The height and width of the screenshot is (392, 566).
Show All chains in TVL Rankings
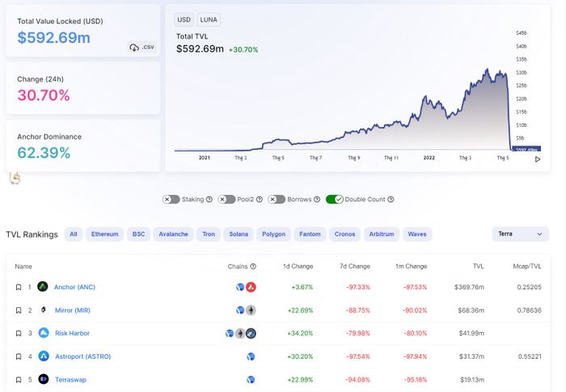point(74,234)
